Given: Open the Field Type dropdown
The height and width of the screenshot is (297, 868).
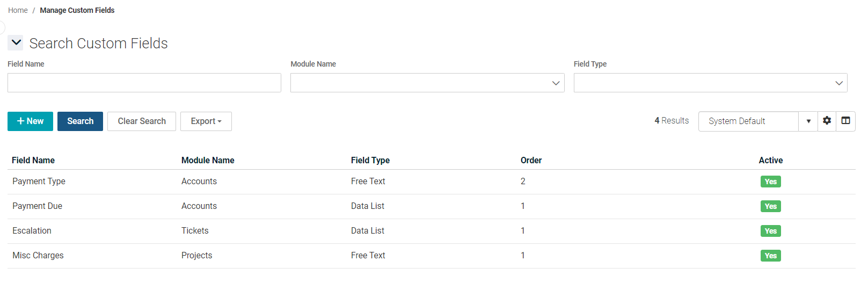Looking at the screenshot, I should click(x=710, y=83).
